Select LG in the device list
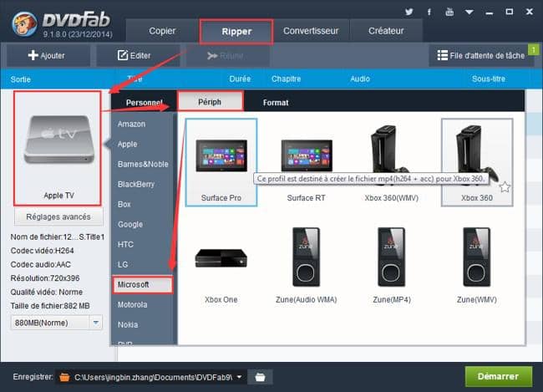Screen dimensions: 543x392 123,265
